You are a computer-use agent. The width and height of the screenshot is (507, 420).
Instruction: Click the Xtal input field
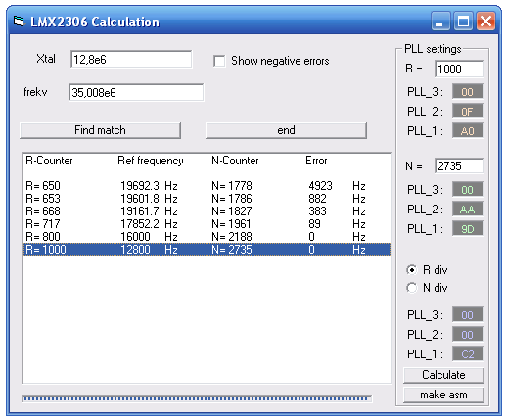[131, 60]
